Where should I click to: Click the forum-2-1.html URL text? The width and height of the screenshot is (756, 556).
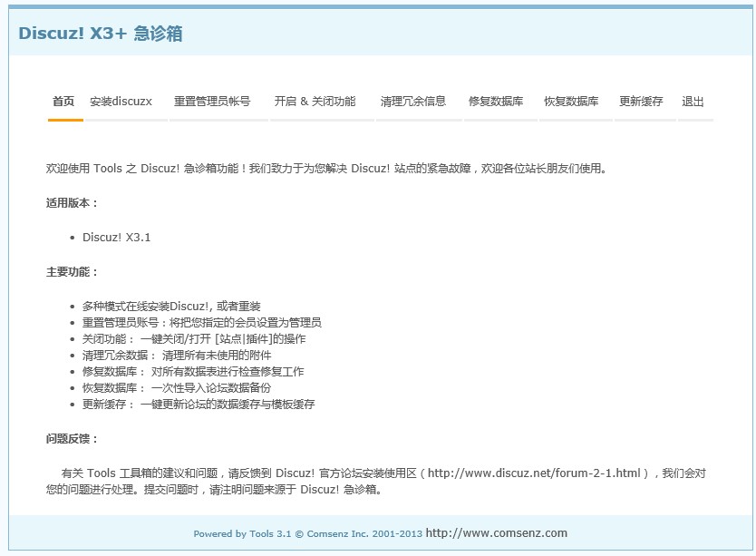pyautogui.click(x=534, y=473)
